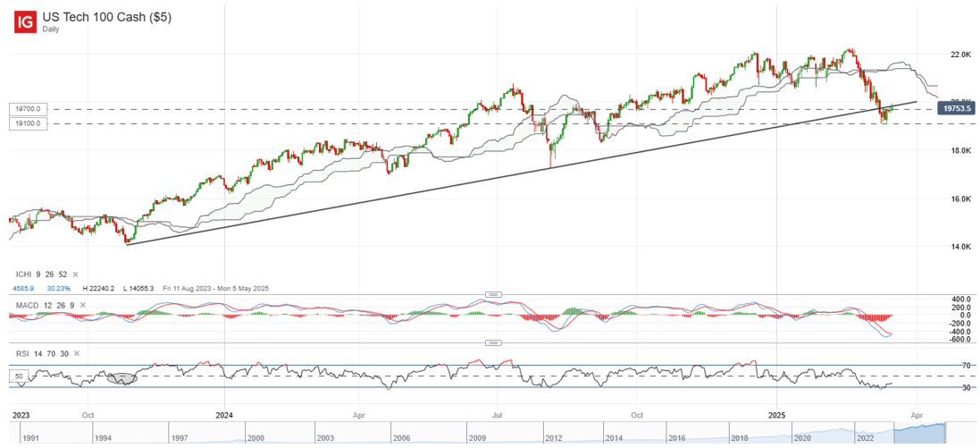This screenshot has height=448, width=980.
Task: Close the MACD indicator panel
Action: (83, 306)
